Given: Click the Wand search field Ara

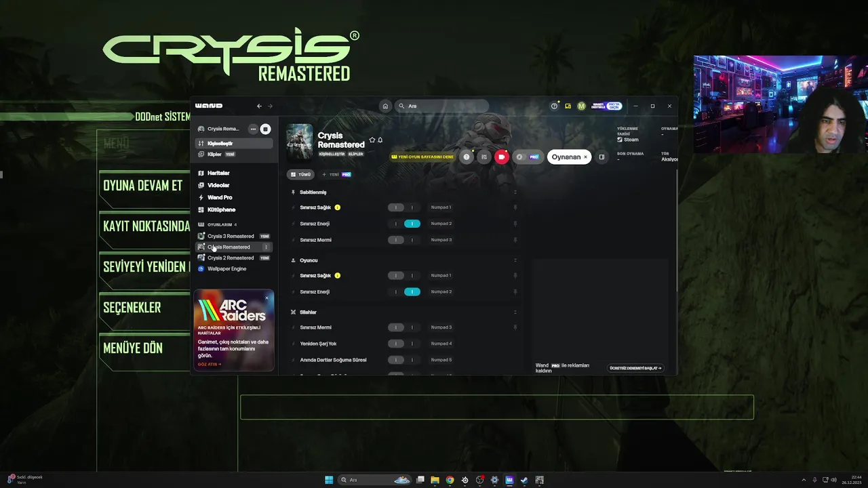Looking at the screenshot, I should click(x=441, y=106).
